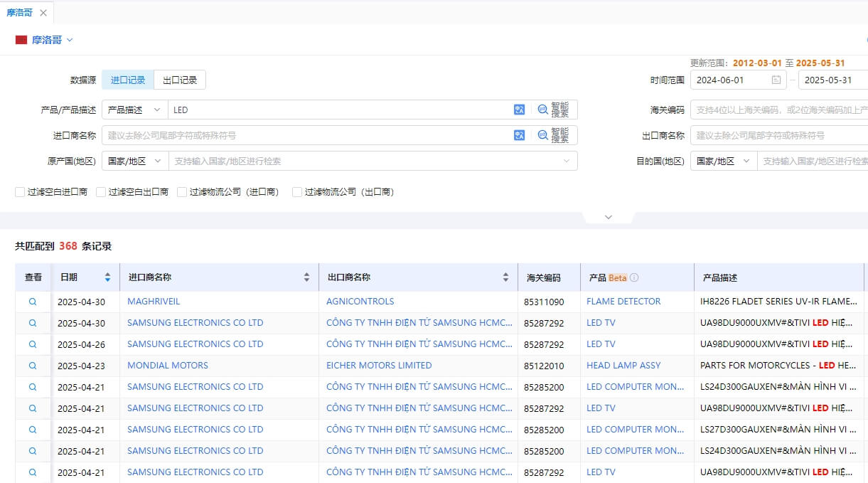Viewport: 868px width, 483px height.
Task: Open FLAME DETECTOR product link
Action: [x=623, y=302]
